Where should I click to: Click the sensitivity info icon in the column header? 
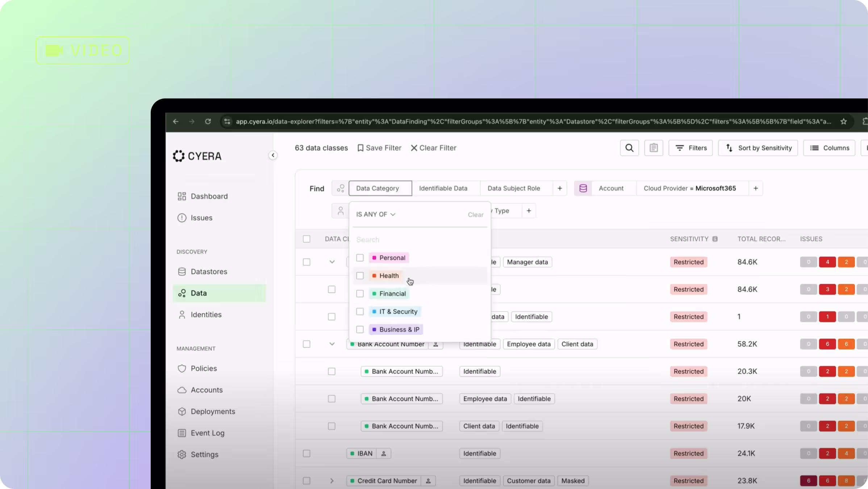tap(715, 239)
